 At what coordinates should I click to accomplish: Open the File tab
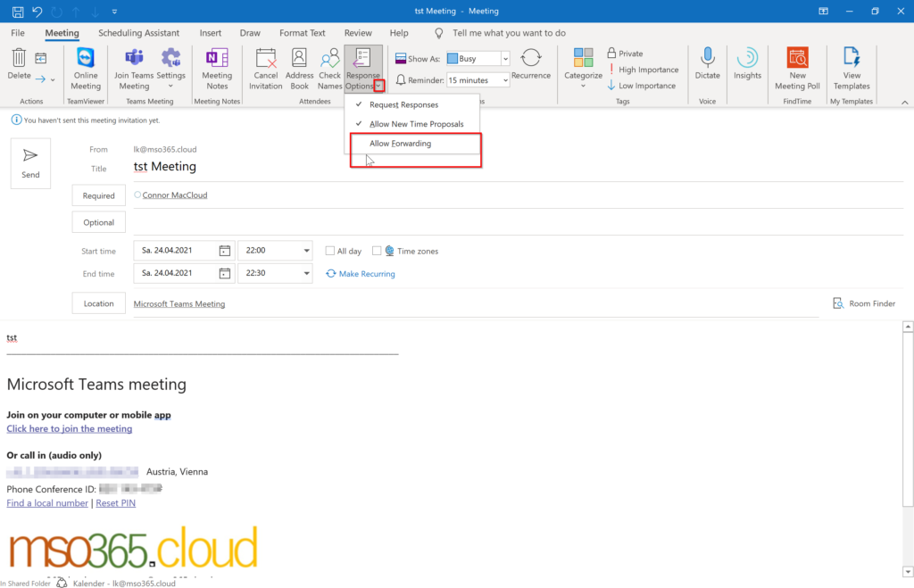tap(18, 33)
